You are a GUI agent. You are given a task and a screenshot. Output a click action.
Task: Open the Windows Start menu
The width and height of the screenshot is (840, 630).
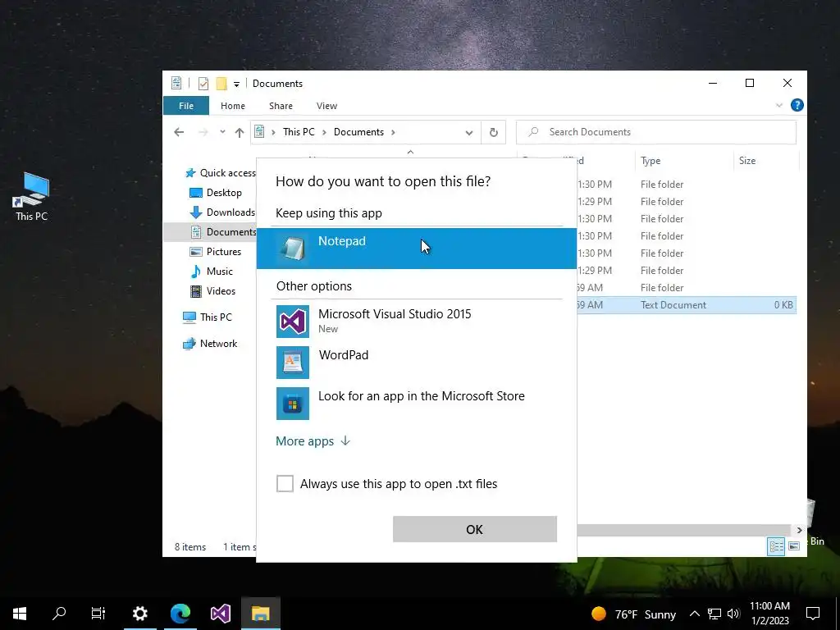(20, 614)
